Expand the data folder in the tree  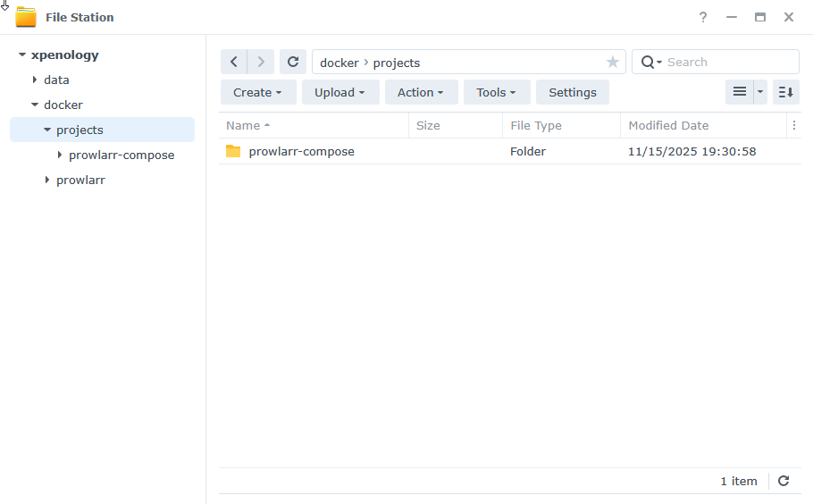tap(35, 80)
